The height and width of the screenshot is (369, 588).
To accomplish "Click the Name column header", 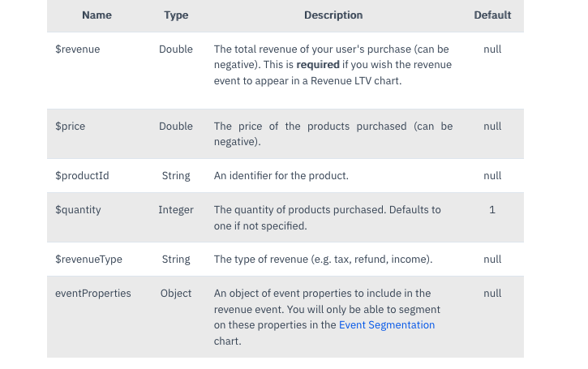I will 97,15.
